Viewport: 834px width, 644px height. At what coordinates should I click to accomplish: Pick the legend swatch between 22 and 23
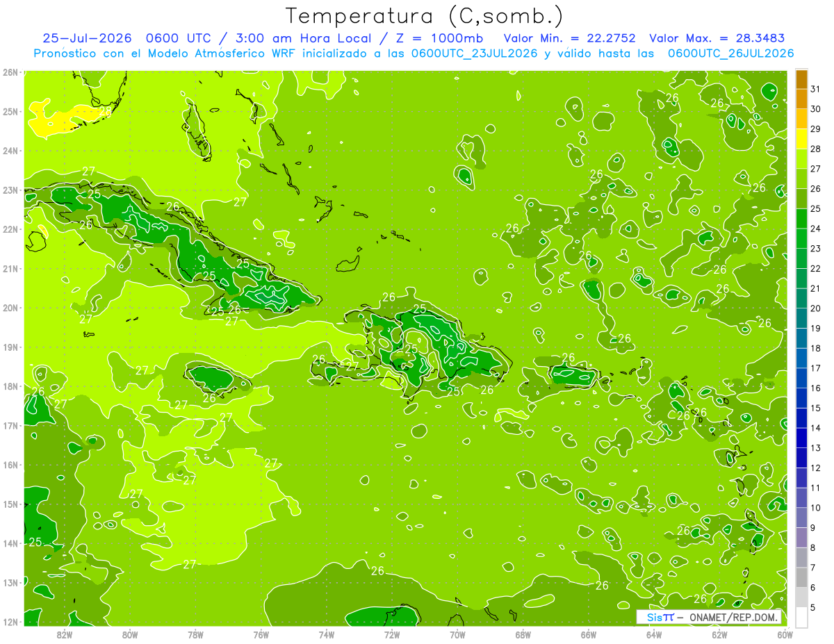pyautogui.click(x=801, y=258)
